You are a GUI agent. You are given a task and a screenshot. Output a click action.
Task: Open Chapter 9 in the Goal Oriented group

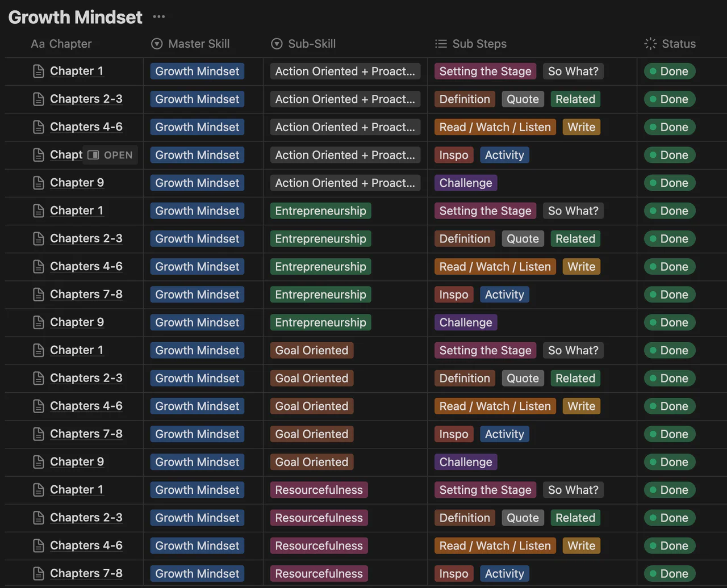77,461
